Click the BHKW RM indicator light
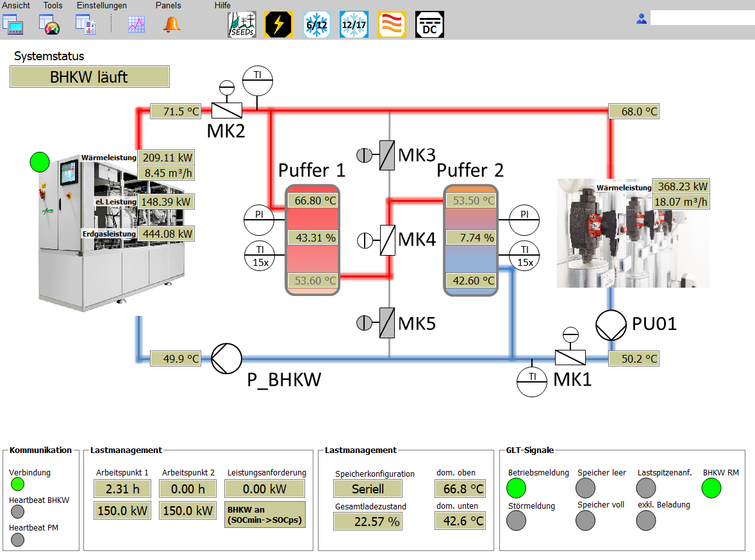This screenshot has height=560, width=755. click(711, 488)
